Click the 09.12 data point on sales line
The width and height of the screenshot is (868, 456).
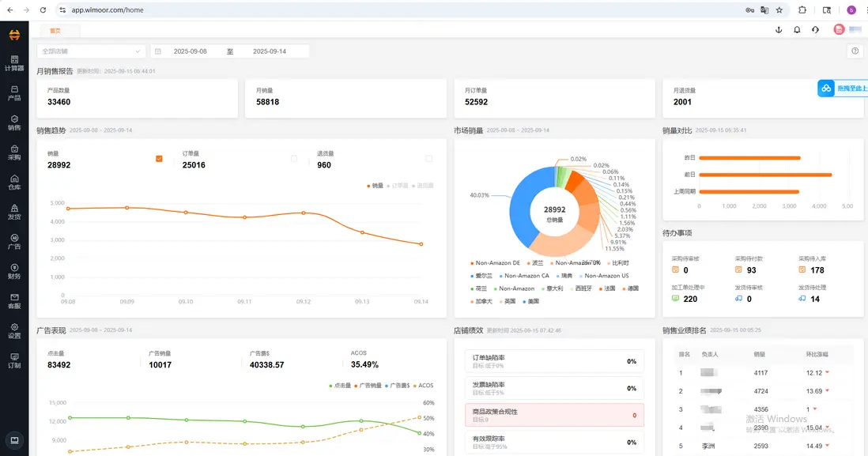tap(304, 213)
